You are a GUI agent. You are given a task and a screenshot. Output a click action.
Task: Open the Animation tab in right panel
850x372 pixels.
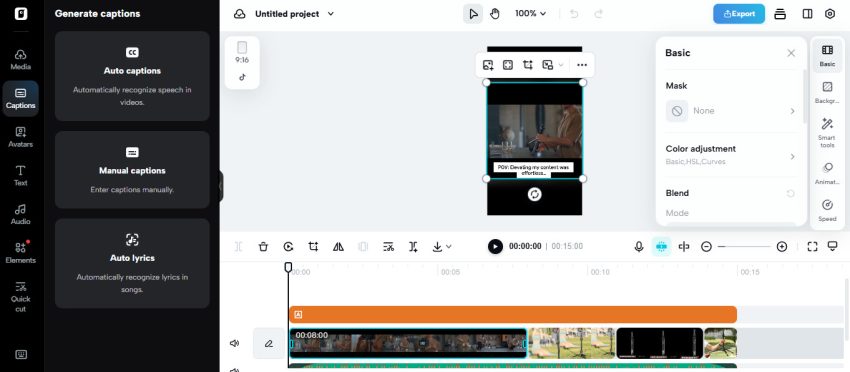[x=827, y=173]
